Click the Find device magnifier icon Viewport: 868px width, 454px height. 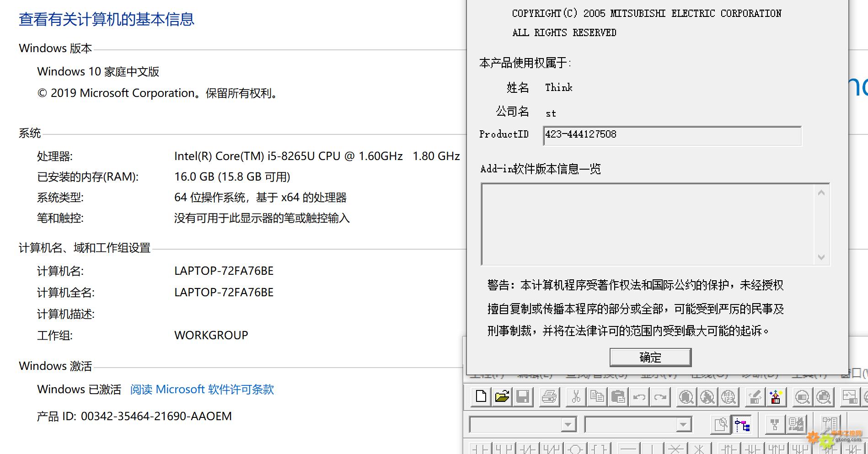point(686,396)
